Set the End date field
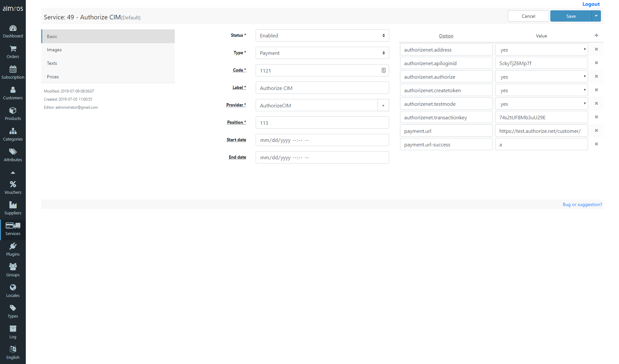 click(x=322, y=157)
